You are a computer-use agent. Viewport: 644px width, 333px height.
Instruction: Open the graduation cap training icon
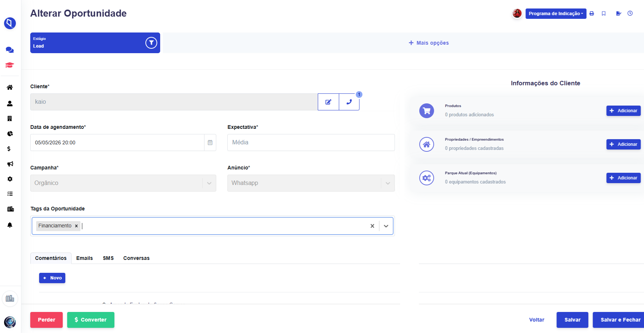click(10, 65)
